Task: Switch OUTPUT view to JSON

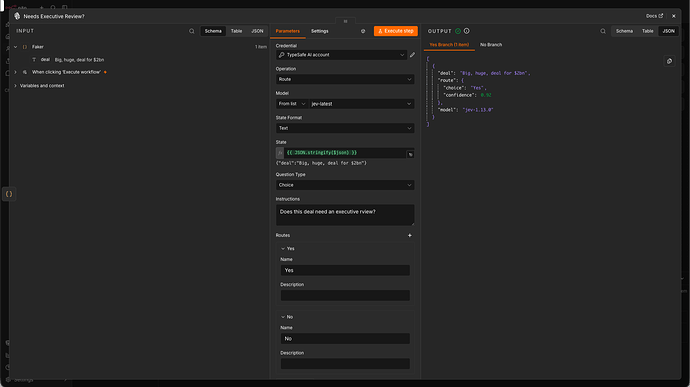Action: 668,31
